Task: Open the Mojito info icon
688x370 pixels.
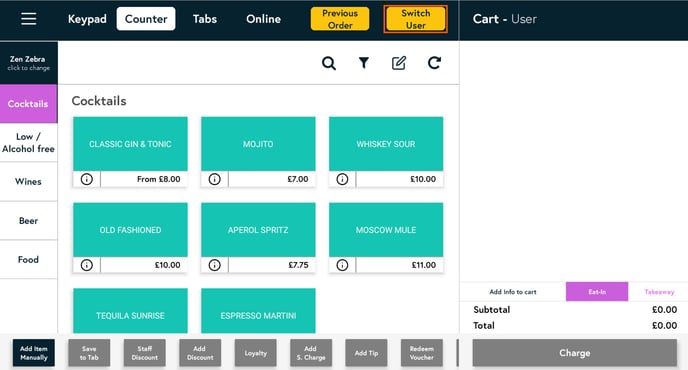Action: pos(215,179)
